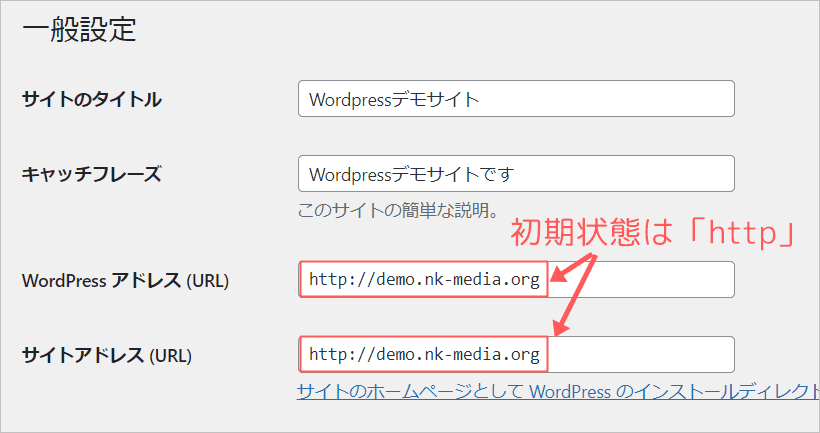Click the サイトアドレス (URL) label

106,355
